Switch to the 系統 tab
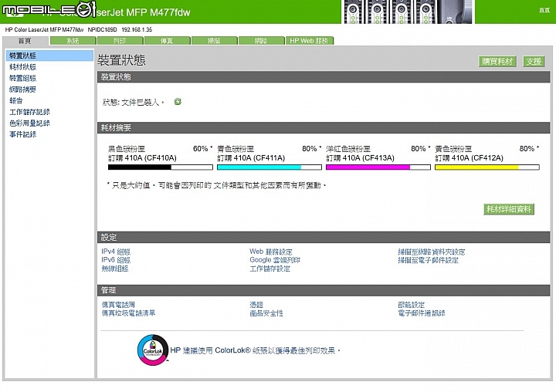This screenshot has width=556, height=392. tap(73, 41)
